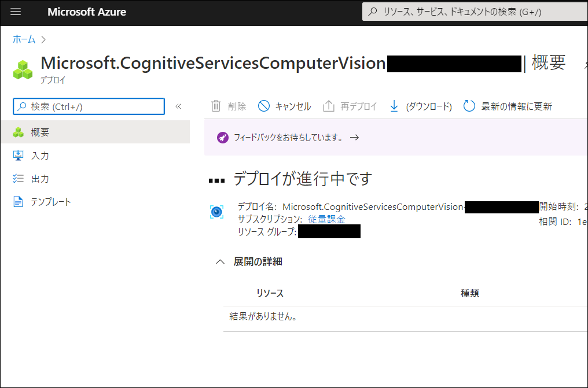
Task: Click the リソース column header
Action: click(270, 293)
